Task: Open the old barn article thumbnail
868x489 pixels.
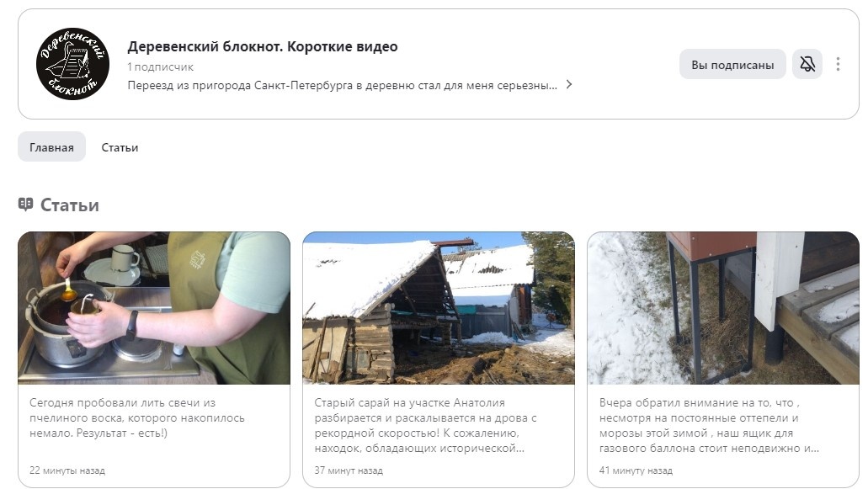Action: [x=439, y=308]
